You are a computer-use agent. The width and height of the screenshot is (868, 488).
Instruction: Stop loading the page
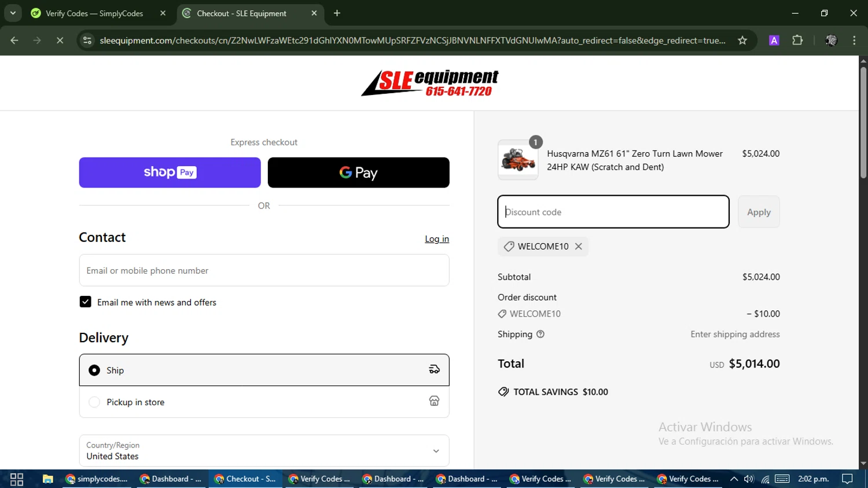point(60,41)
